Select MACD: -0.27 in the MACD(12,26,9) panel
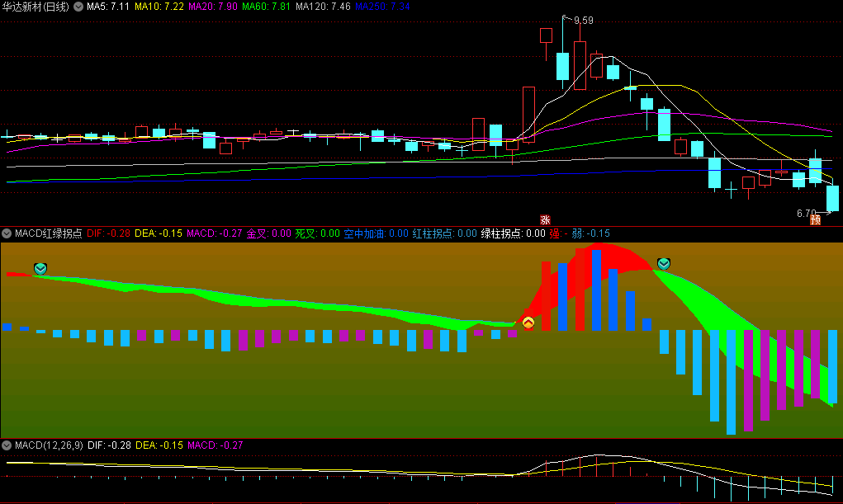Screen dimensions: 843x504 click(215, 445)
